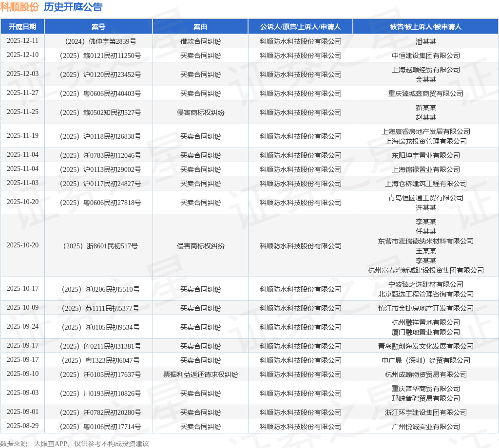The height and width of the screenshot is (448, 499).
Task: Click defendant 浙江环宇建设集团有限公司
Action: click(x=426, y=413)
